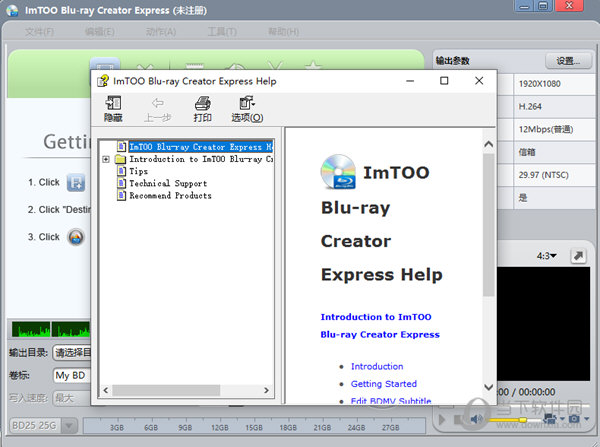Screen dimensions: 600x447
Task: Open the 4:3 aspect ratio dropdown
Action: pos(547,256)
